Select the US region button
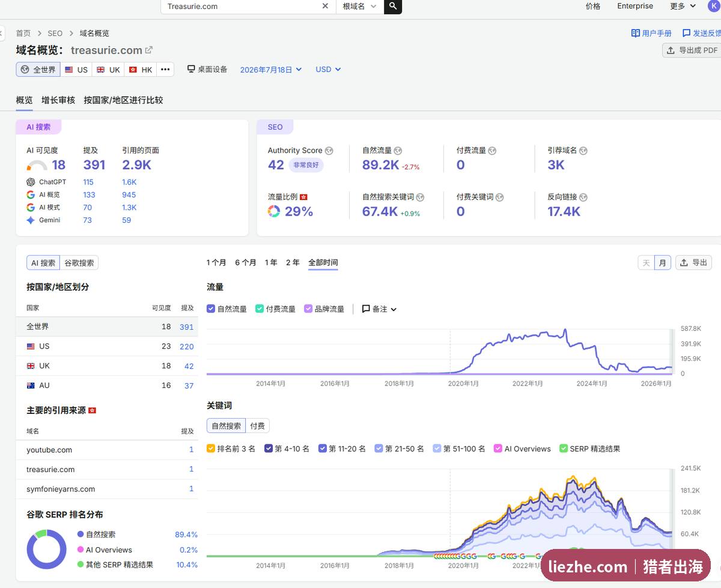 pyautogui.click(x=76, y=70)
